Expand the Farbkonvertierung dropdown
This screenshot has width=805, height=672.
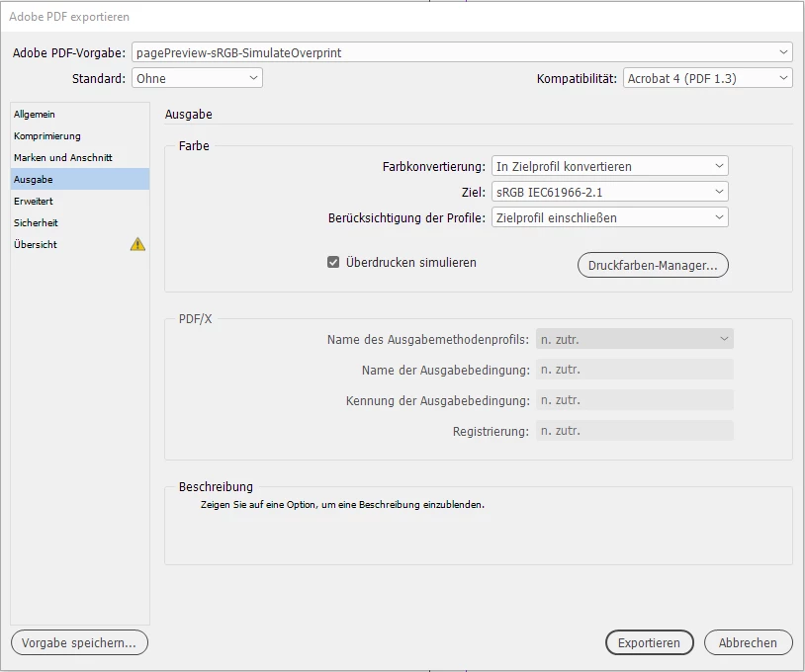click(610, 166)
